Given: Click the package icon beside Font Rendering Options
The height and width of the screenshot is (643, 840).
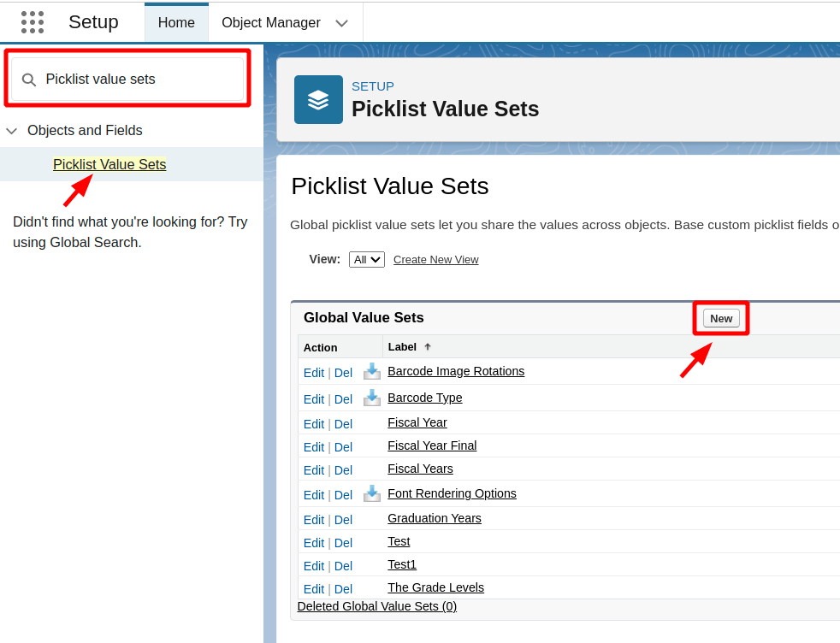Looking at the screenshot, I should 372,493.
